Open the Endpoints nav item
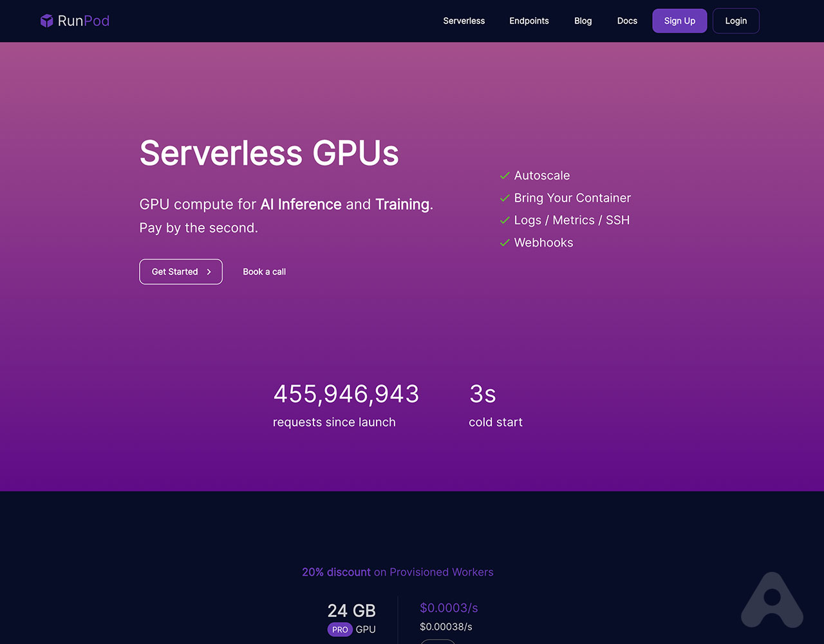The image size is (824, 644). coord(529,21)
